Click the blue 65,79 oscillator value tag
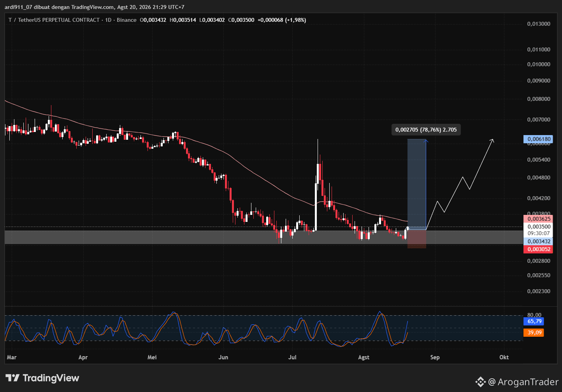The width and height of the screenshot is (562, 392). [534, 322]
